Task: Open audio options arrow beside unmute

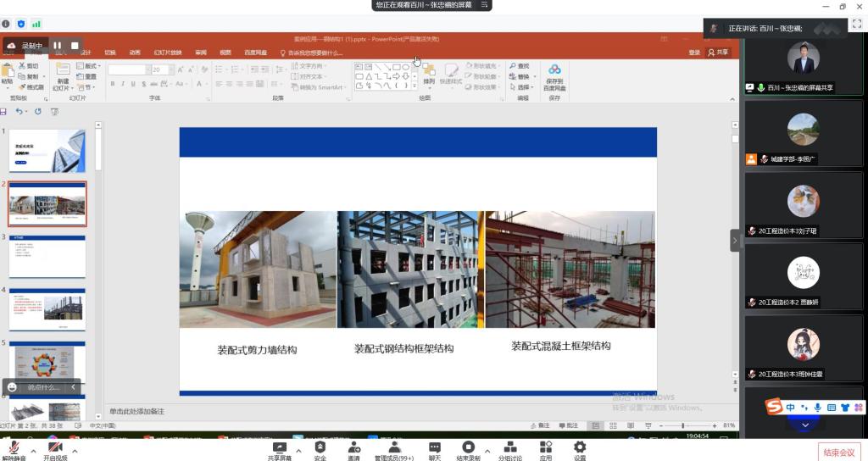Action: tap(33, 451)
